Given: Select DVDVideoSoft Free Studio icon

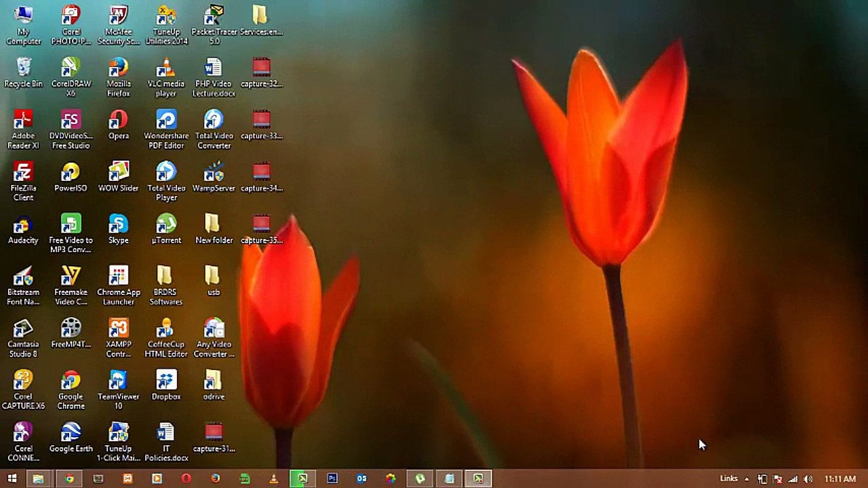Looking at the screenshot, I should tap(71, 129).
